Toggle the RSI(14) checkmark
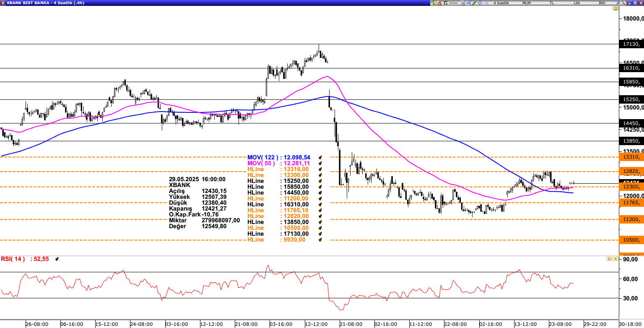The height and width of the screenshot is (328, 644). [57, 259]
